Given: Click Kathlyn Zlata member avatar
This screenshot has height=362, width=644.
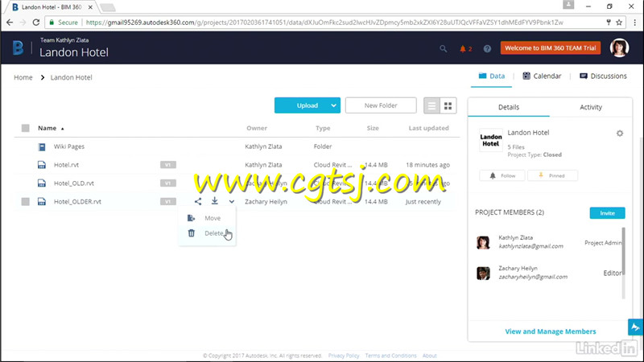Looking at the screenshot, I should click(x=483, y=242).
